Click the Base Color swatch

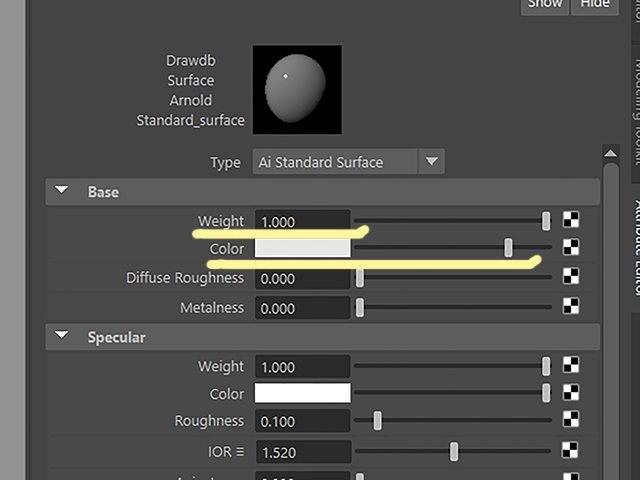[x=302, y=248]
